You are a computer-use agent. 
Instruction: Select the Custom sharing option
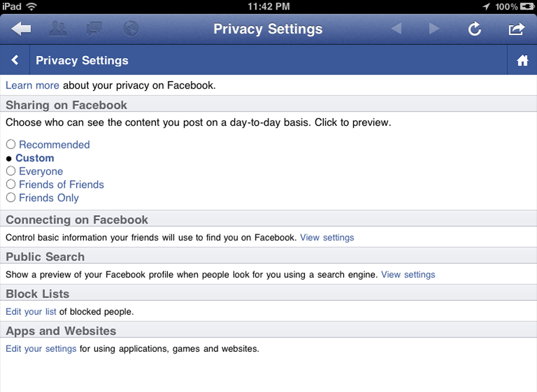coord(34,158)
